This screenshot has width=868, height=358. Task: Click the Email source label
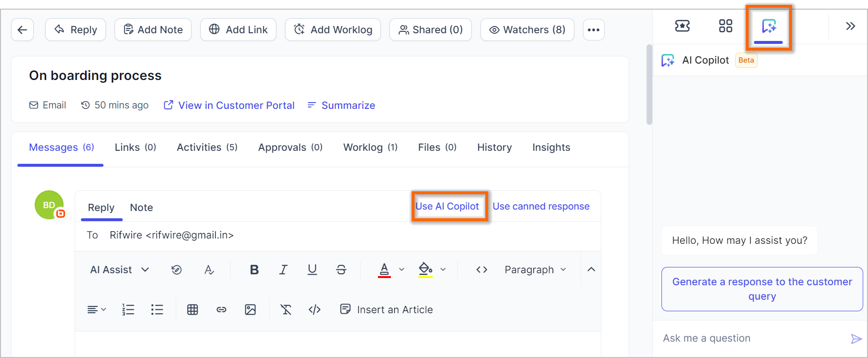point(48,105)
